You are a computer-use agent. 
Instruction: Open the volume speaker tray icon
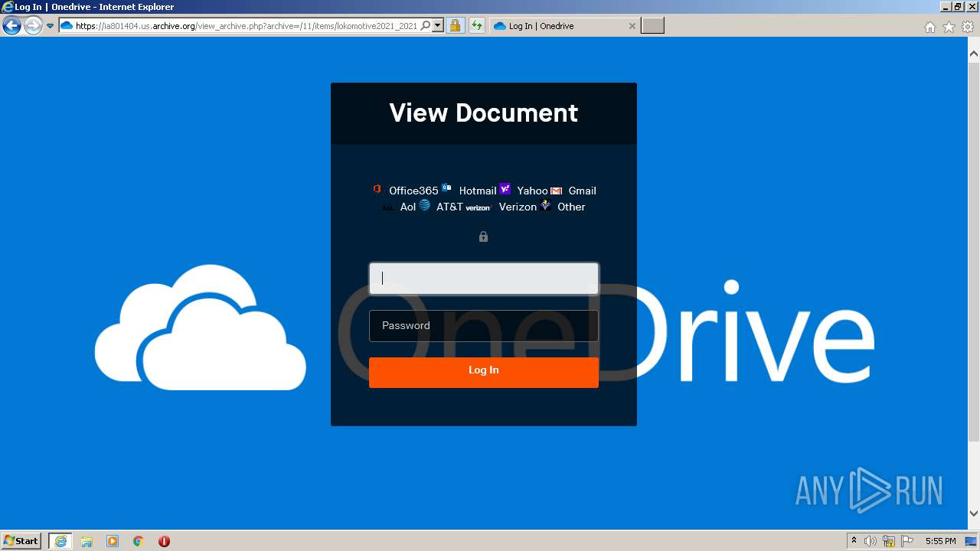[871, 541]
